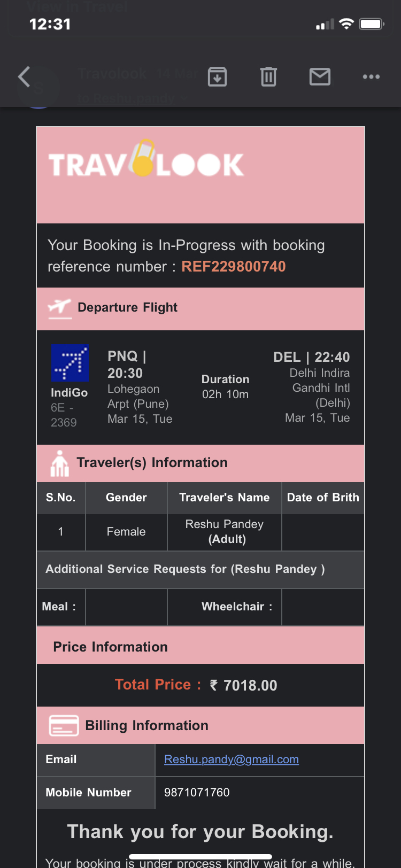Tap the Wi-Fi status icon
Screen dimensions: 401x868
click(x=346, y=24)
